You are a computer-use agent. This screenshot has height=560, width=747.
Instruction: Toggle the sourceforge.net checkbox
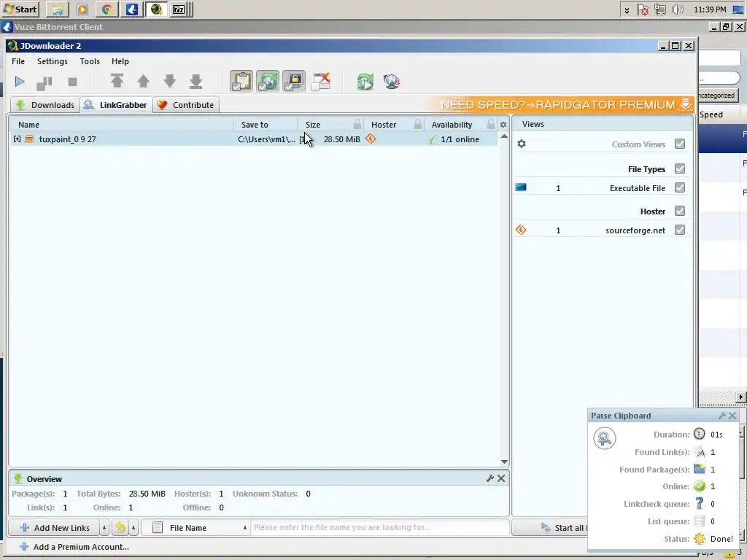pos(680,230)
